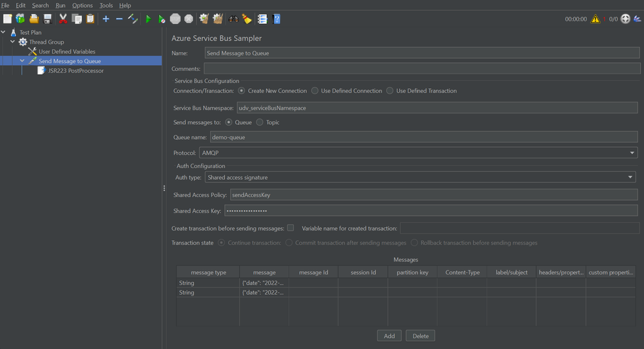Click the Reset search broom icon
The height and width of the screenshot is (349, 644).
(247, 19)
